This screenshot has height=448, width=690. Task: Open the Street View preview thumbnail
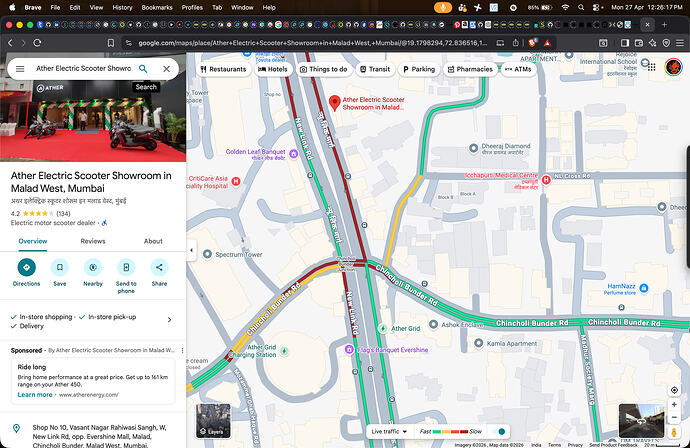[642, 421]
